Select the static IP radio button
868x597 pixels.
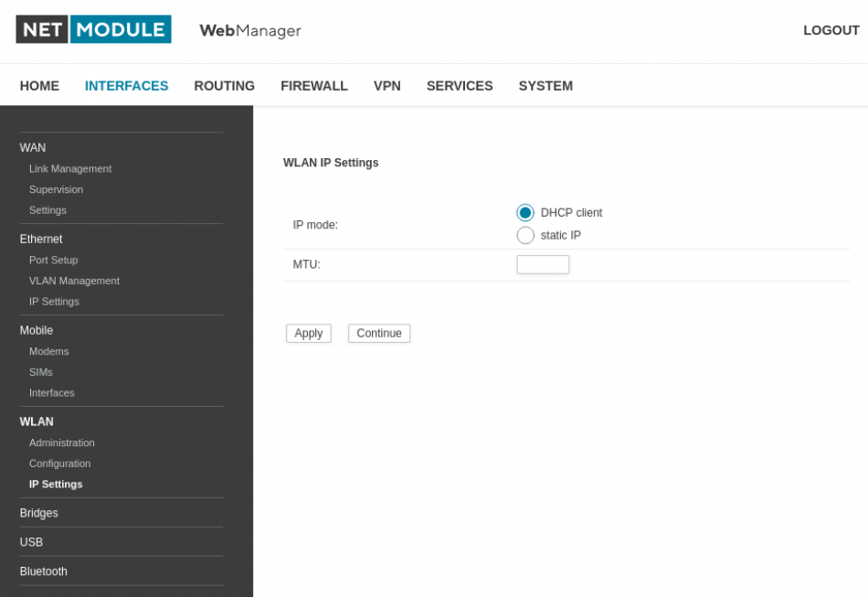[524, 235]
